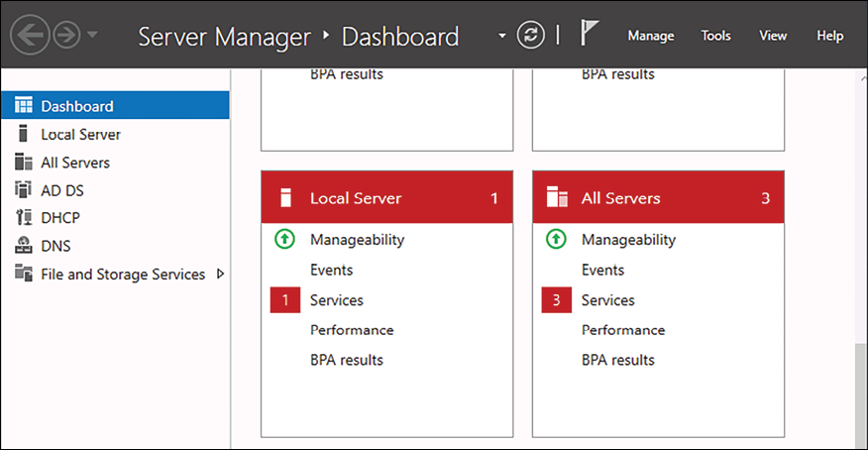This screenshot has width=868, height=450.
Task: Open Performance in All Servers tile
Action: (x=623, y=330)
